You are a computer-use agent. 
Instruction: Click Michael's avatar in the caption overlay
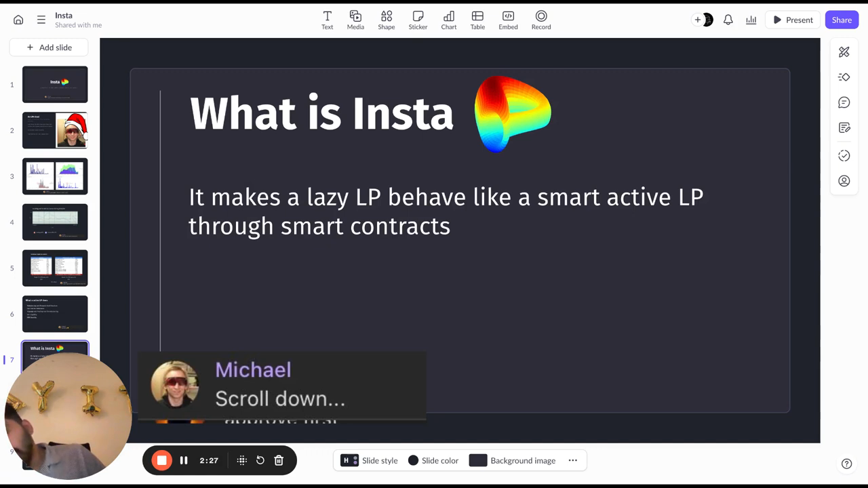click(x=175, y=384)
